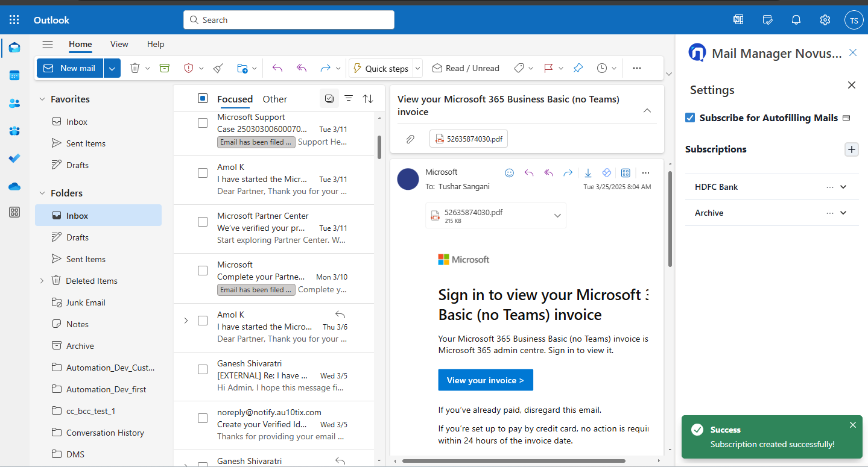
Task: Collapse the Folders section
Action: coord(42,193)
